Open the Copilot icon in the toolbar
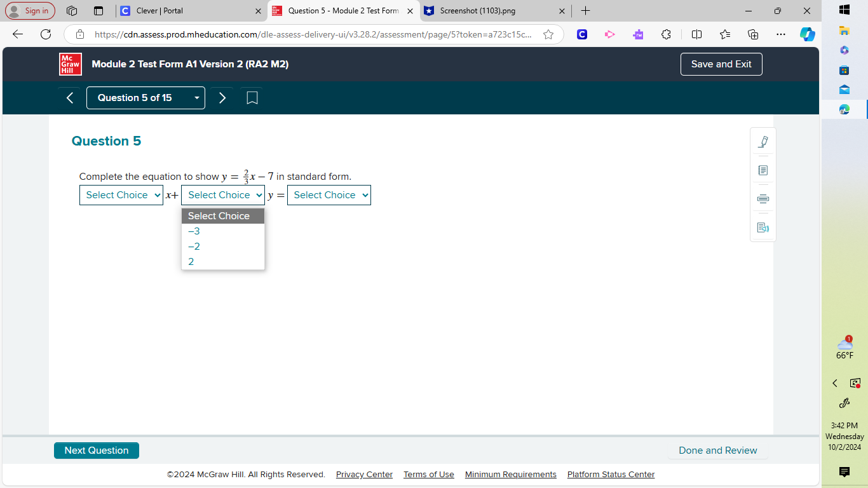 [x=808, y=34]
